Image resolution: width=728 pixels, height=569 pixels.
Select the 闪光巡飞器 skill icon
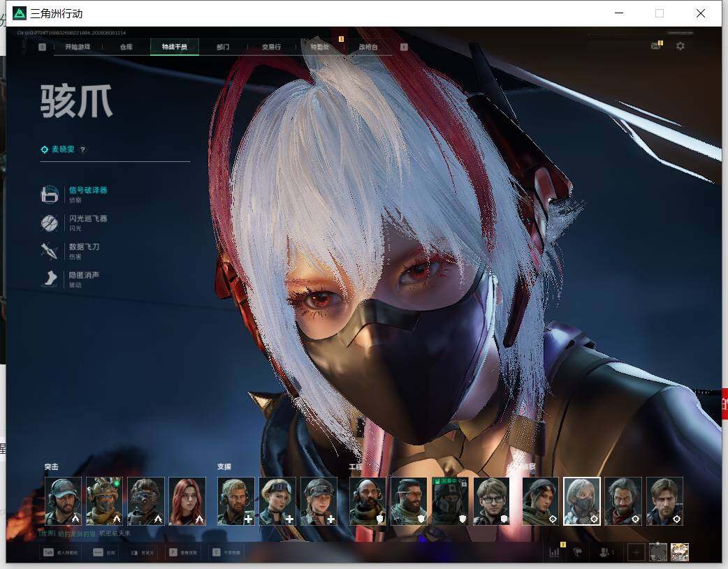[x=50, y=223]
